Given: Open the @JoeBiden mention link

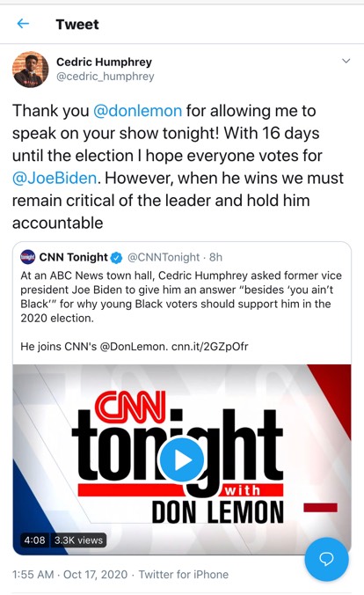Looking at the screenshot, I should pos(55,178).
